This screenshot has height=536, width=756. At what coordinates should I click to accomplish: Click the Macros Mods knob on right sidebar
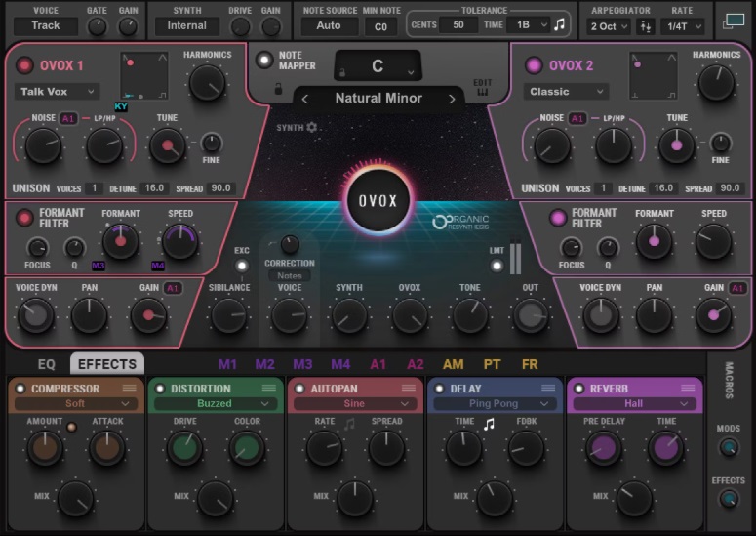[728, 447]
